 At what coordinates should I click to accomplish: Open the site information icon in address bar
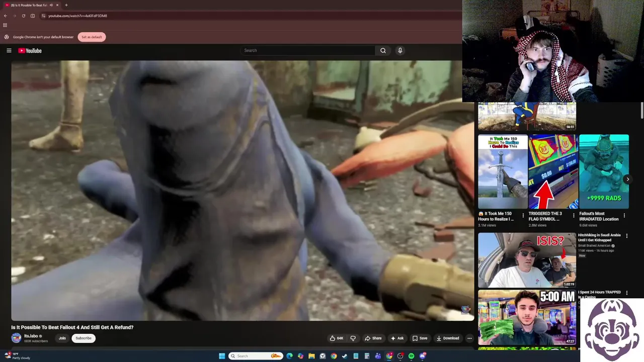coord(43,16)
